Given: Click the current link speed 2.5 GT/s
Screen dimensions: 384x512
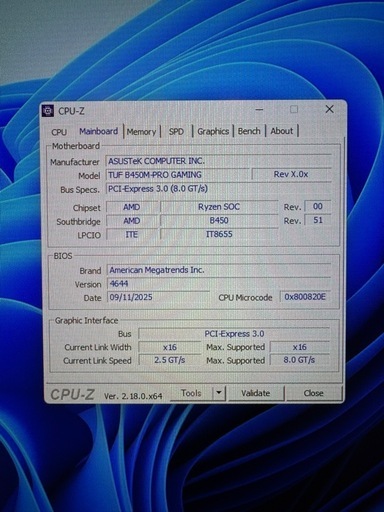Looking at the screenshot, I should coord(170,360).
